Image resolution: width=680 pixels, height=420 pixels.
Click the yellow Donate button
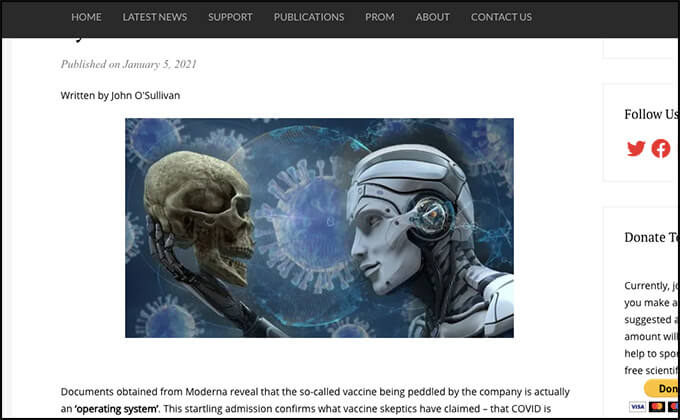[661, 388]
